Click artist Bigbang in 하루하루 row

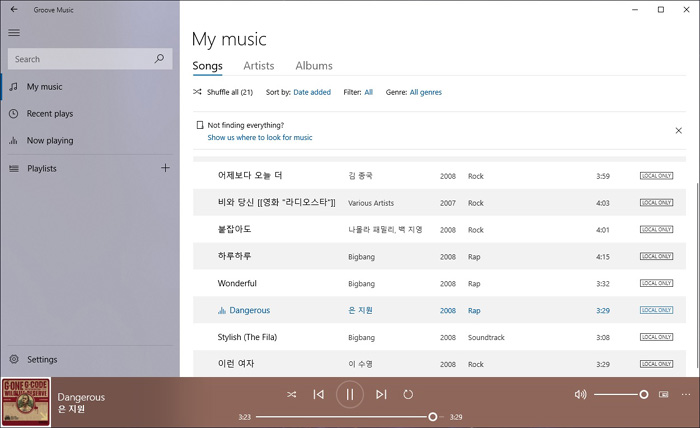click(361, 257)
